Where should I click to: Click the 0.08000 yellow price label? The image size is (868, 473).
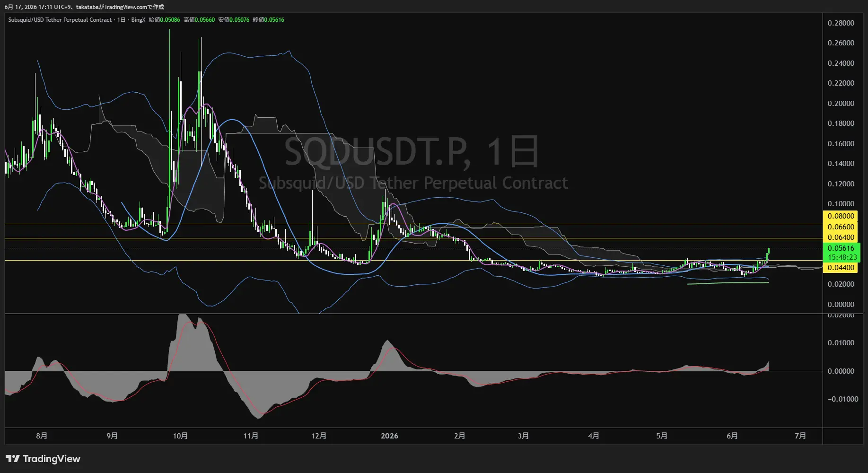(841, 216)
